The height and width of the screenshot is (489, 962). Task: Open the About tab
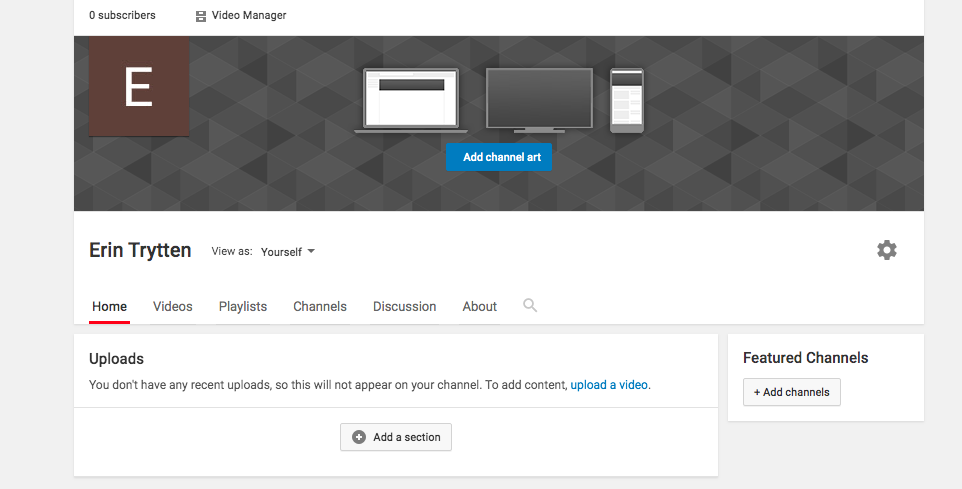click(479, 307)
